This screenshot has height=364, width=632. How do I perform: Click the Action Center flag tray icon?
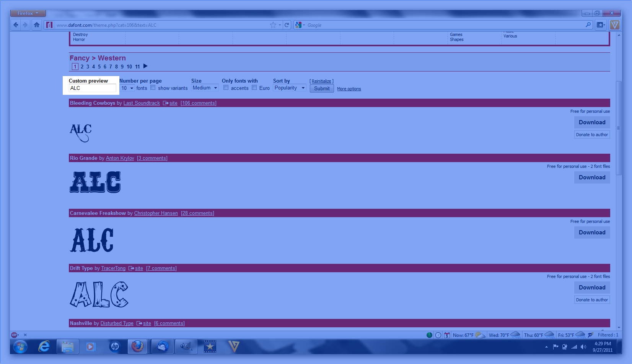click(555, 347)
